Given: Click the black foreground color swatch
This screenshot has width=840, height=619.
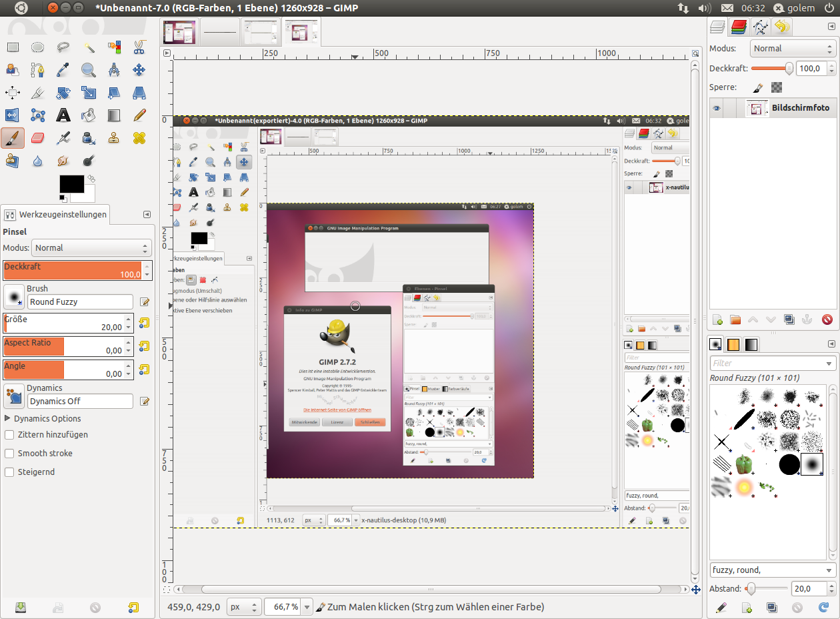Looking at the screenshot, I should (x=71, y=184).
